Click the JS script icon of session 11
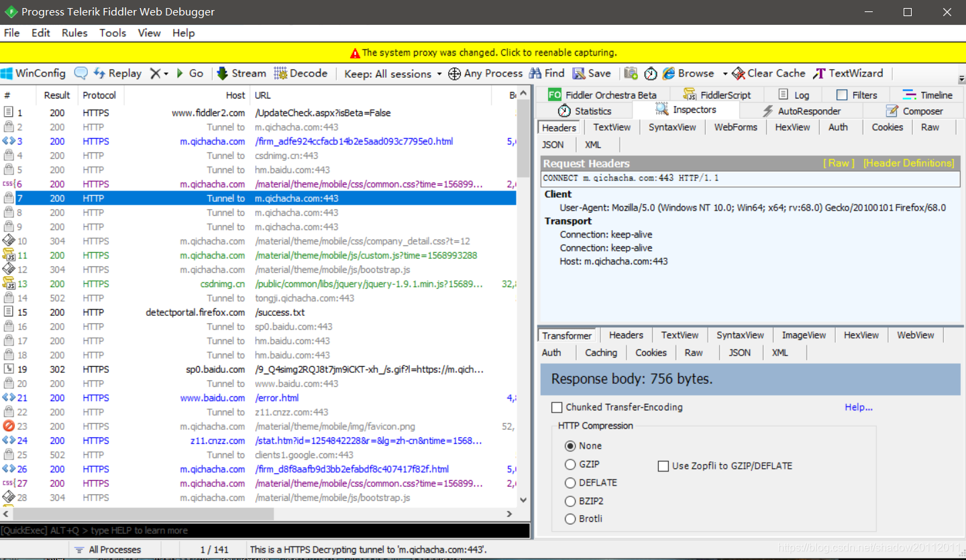The image size is (966, 560). coord(9,255)
